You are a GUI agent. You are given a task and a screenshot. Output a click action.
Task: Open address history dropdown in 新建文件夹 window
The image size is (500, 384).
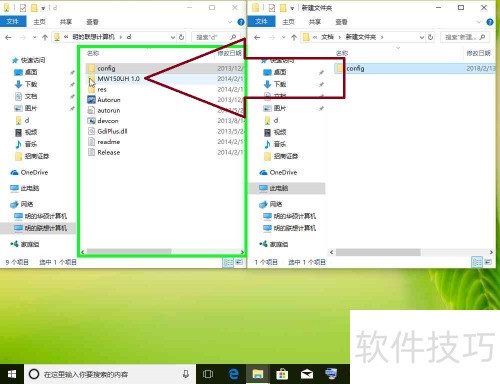pyautogui.click(x=422, y=37)
